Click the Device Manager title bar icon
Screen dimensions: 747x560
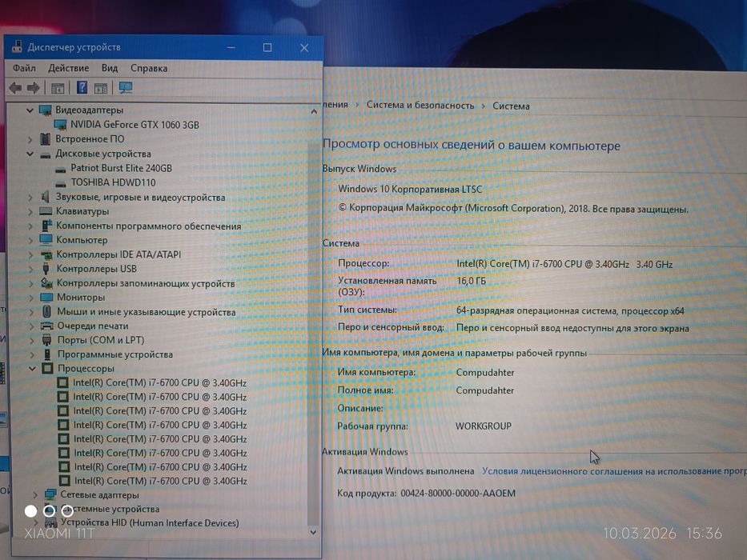tap(17, 46)
